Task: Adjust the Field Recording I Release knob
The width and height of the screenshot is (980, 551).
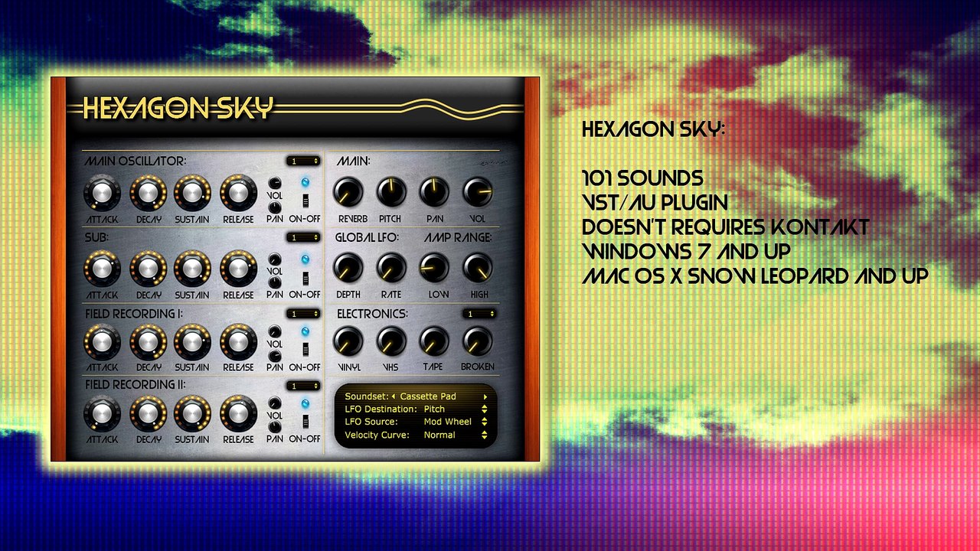Action: [239, 342]
